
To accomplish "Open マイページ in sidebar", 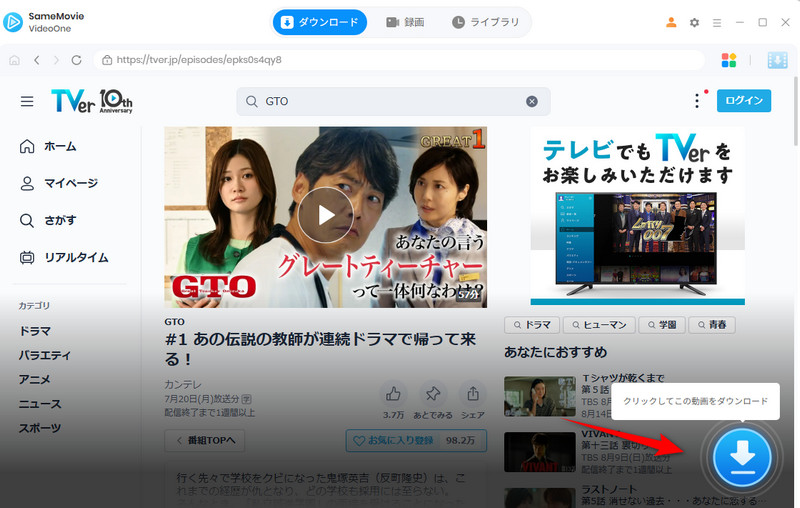I will pyautogui.click(x=59, y=183).
